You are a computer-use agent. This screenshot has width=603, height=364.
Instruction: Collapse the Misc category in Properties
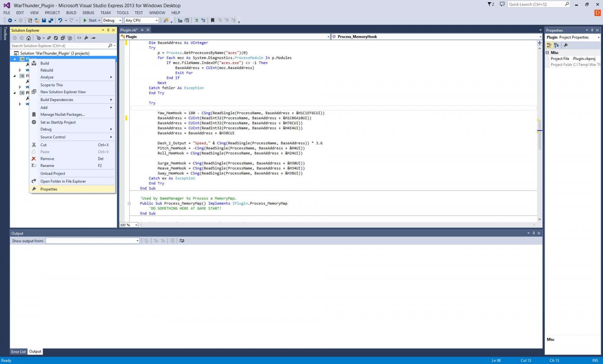tap(548, 53)
